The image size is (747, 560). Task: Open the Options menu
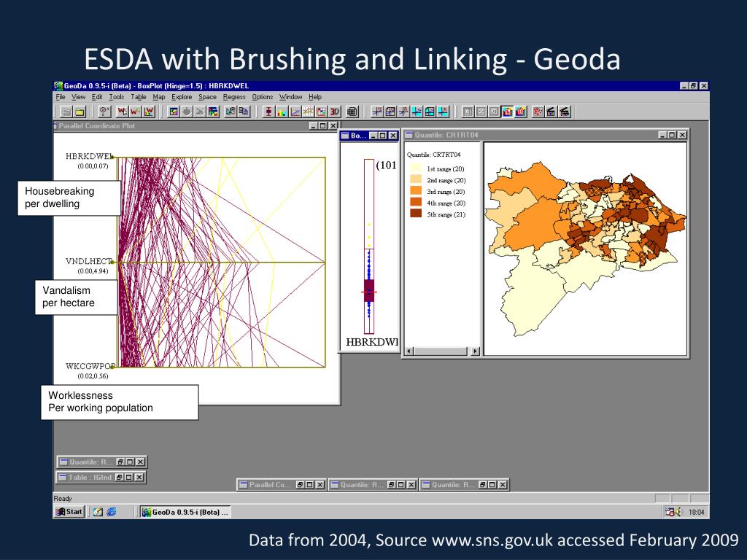(263, 97)
